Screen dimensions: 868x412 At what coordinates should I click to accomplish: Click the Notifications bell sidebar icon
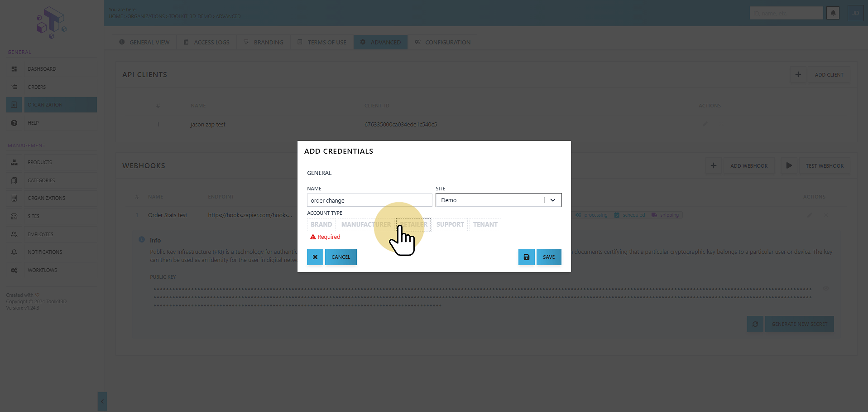[14, 252]
